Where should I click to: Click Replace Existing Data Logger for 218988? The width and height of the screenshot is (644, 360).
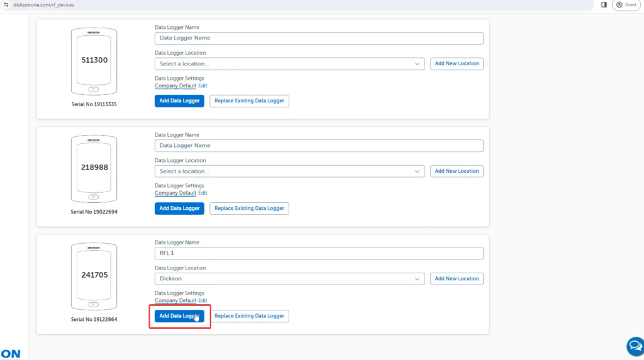[x=249, y=209]
